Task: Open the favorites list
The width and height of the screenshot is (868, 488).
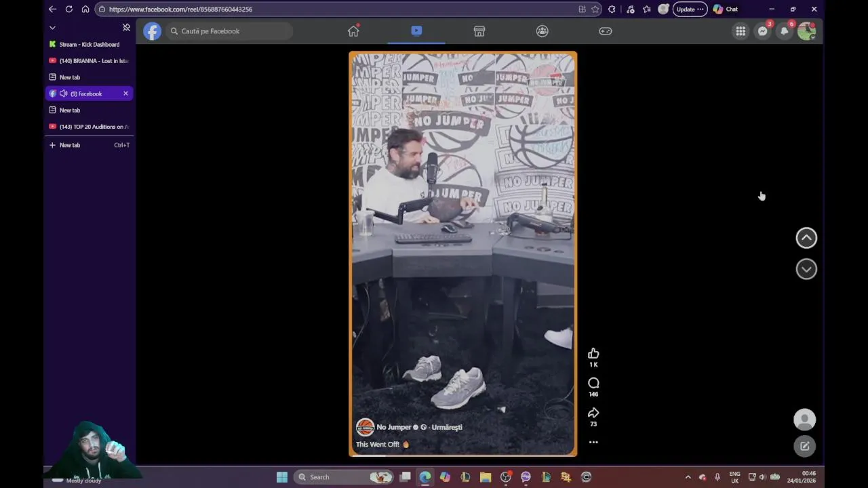Action: point(647,9)
